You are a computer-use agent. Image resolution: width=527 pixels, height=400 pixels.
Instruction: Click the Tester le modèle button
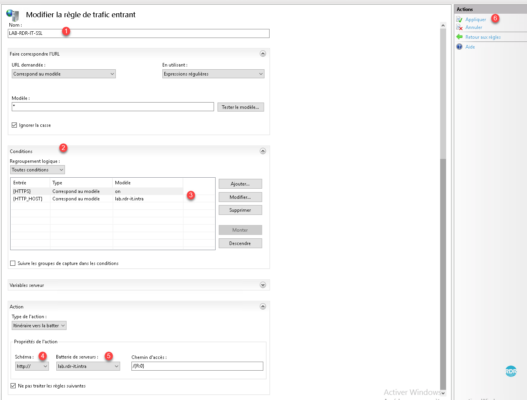pos(240,107)
